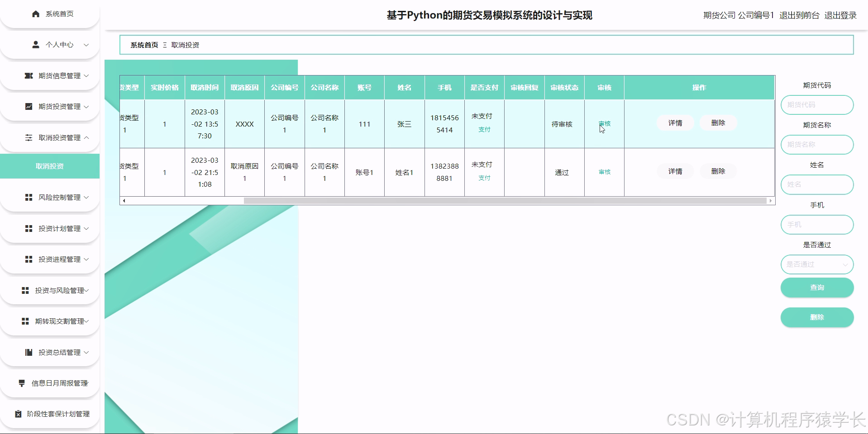Click the XXXX cancel reason cell
This screenshot has width=868, height=434.
tap(244, 124)
